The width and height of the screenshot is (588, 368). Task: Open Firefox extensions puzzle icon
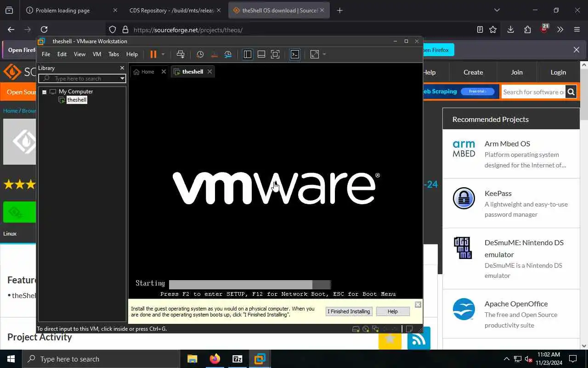click(x=527, y=29)
